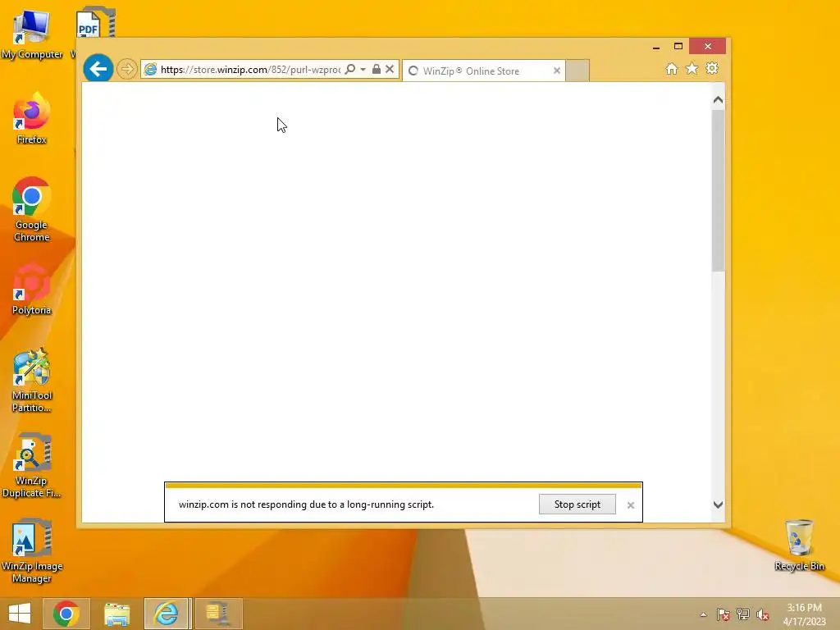Minimize the Internet Explorer window
This screenshot has width=840, height=630.
pos(656,47)
